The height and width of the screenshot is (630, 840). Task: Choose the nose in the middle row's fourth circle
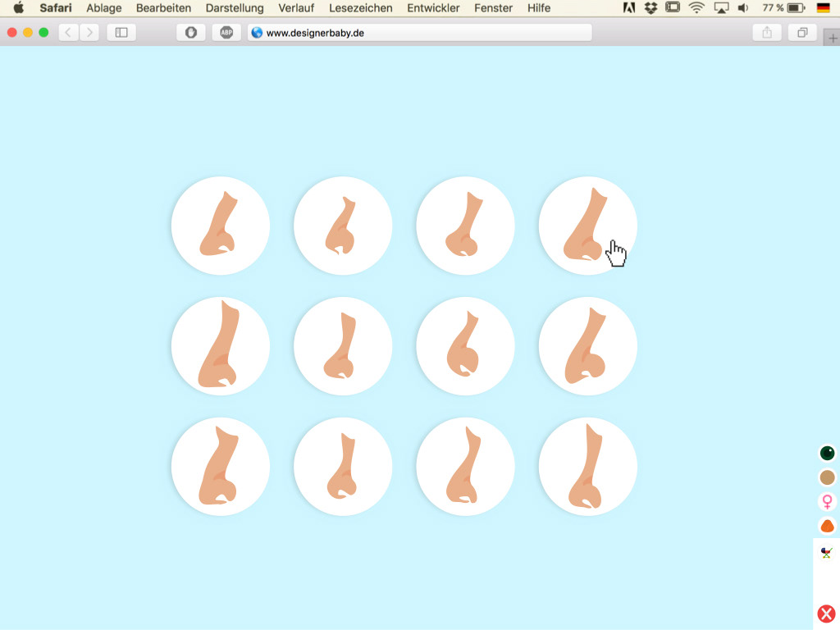tap(587, 346)
